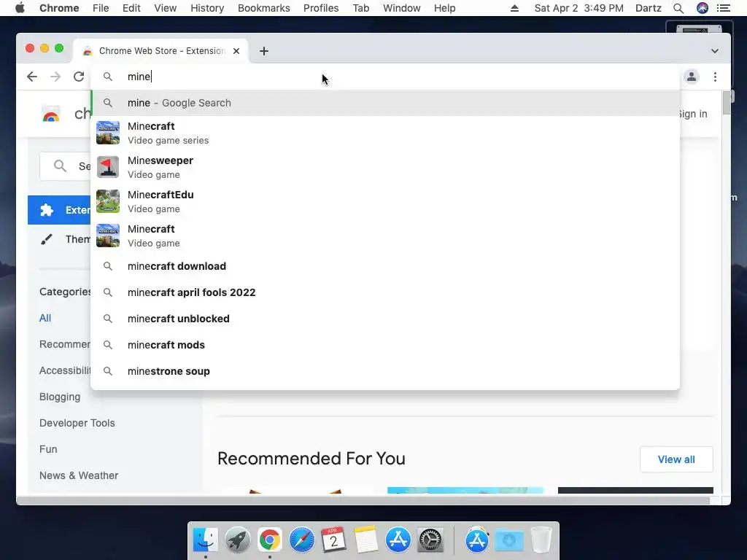
Task: Open the Fun category
Action: point(48,449)
